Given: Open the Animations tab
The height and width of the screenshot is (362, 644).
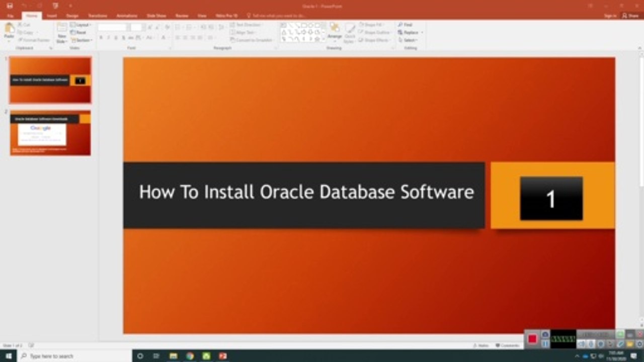Looking at the screenshot, I should click(x=127, y=16).
